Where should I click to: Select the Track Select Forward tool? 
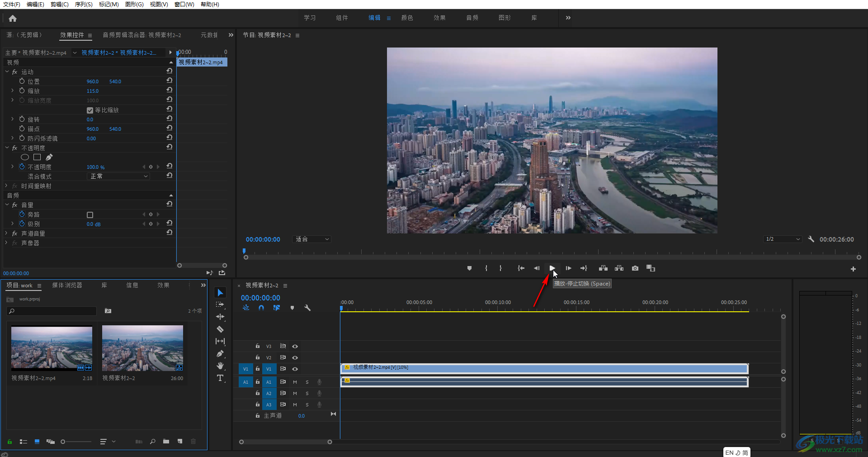pyautogui.click(x=220, y=305)
